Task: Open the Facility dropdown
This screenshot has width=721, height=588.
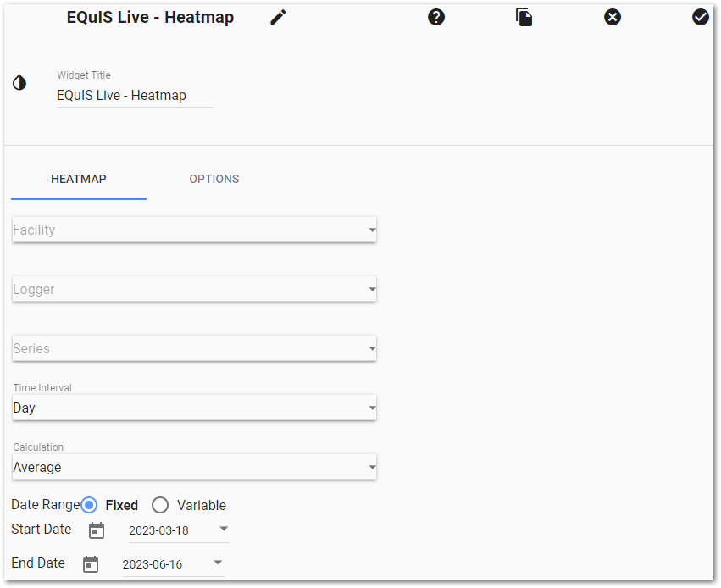Action: 194,230
